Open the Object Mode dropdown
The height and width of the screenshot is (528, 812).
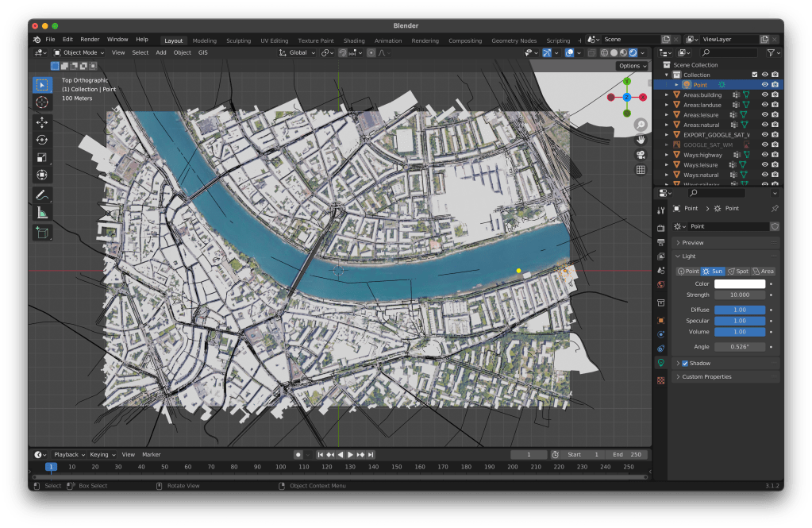[x=79, y=52]
